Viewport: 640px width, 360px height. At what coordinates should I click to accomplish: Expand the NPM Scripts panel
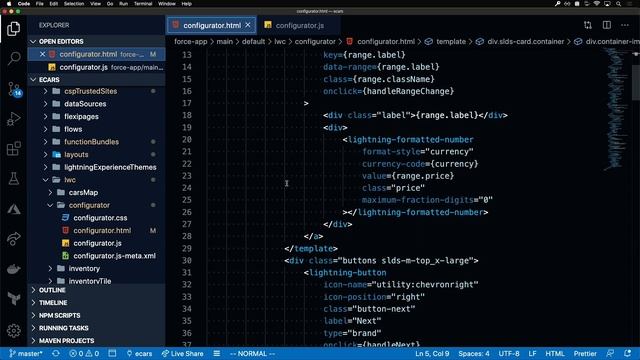(x=96, y=315)
